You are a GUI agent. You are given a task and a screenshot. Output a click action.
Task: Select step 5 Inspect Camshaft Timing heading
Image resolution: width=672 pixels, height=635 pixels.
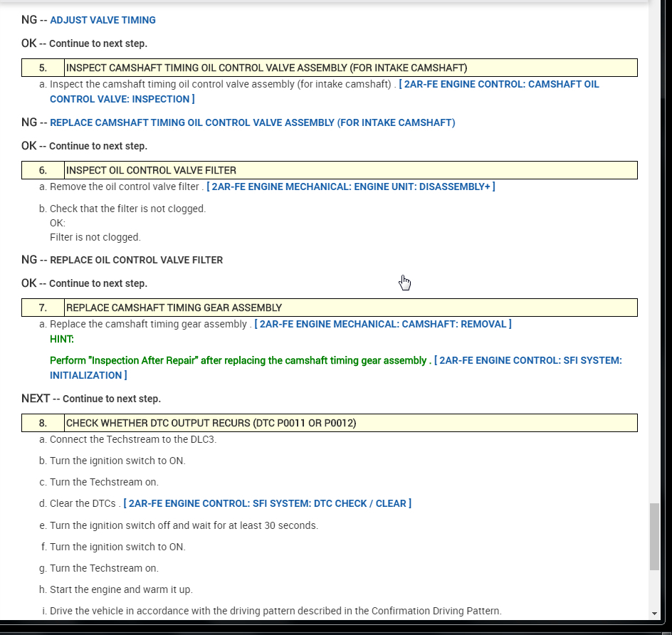[266, 68]
